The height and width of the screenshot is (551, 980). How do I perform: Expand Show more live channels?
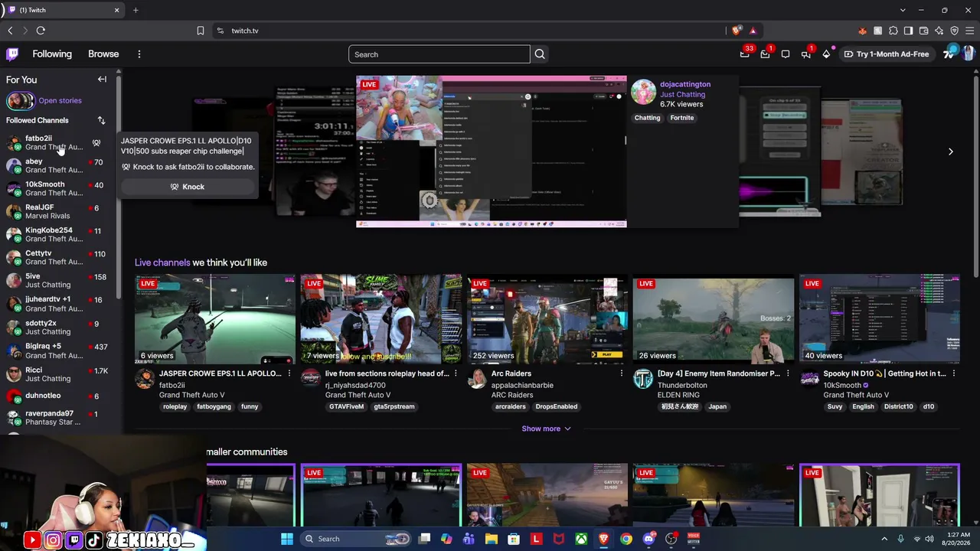546,429
